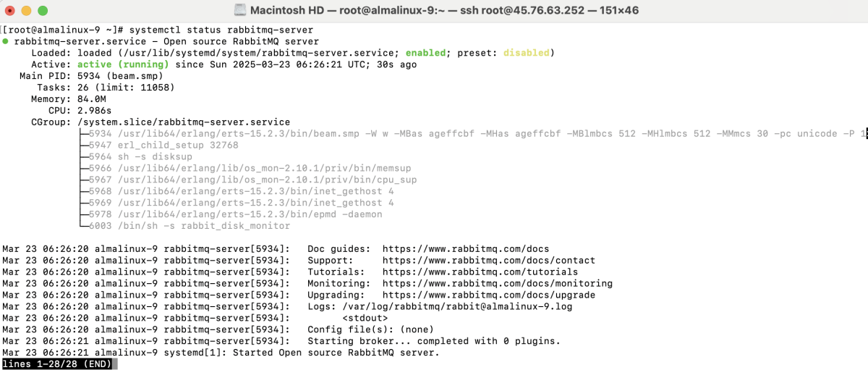This screenshot has height=391, width=868.
Task: Open the rabbitmq.com/docs/monitoring link
Action: 498,284
